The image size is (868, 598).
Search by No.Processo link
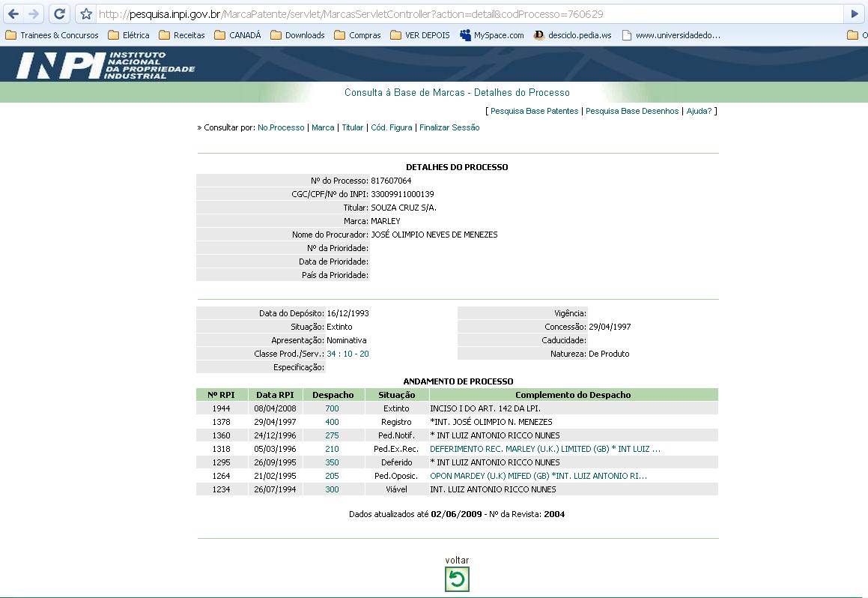[281, 127]
